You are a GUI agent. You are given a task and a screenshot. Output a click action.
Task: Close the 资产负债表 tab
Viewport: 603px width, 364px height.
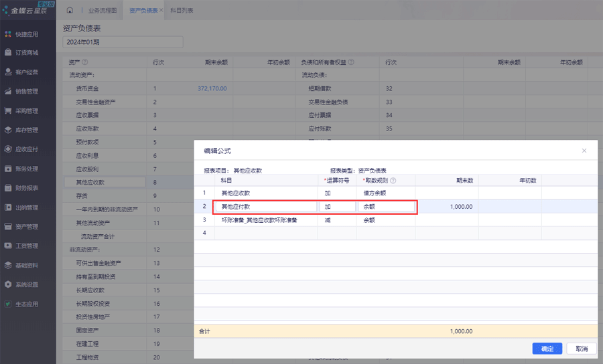161,10
